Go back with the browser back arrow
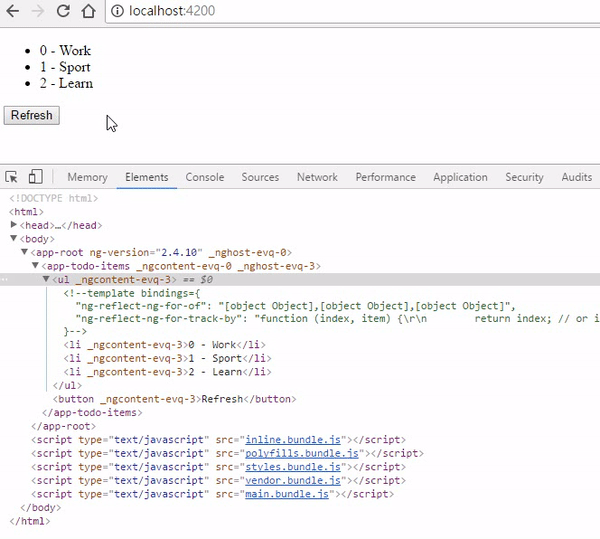Viewport: 600px width, 539px height. click(13, 11)
